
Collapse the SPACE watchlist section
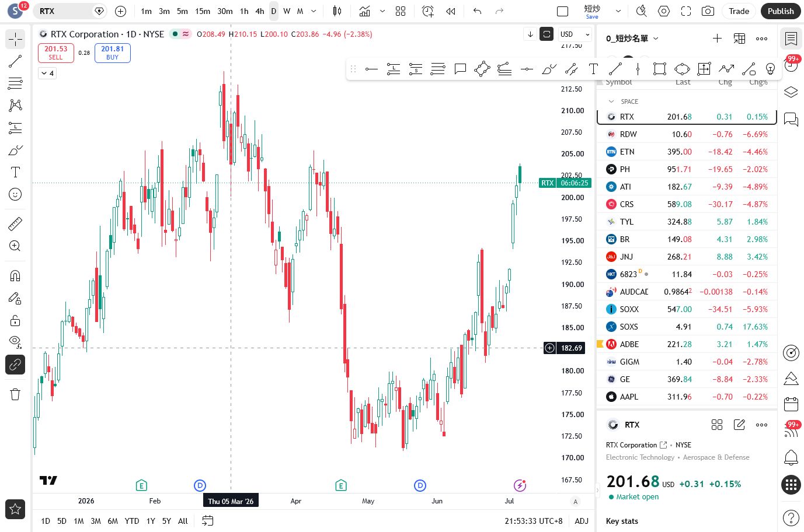click(611, 101)
